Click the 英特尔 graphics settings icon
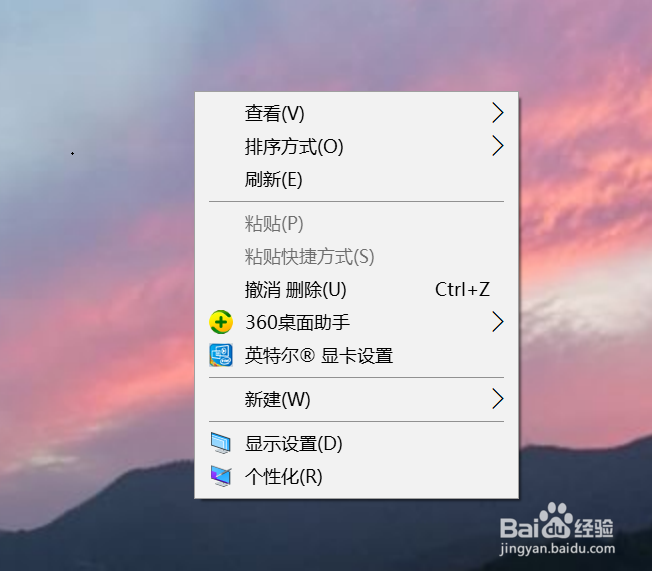The width and height of the screenshot is (652, 571). coord(221,355)
